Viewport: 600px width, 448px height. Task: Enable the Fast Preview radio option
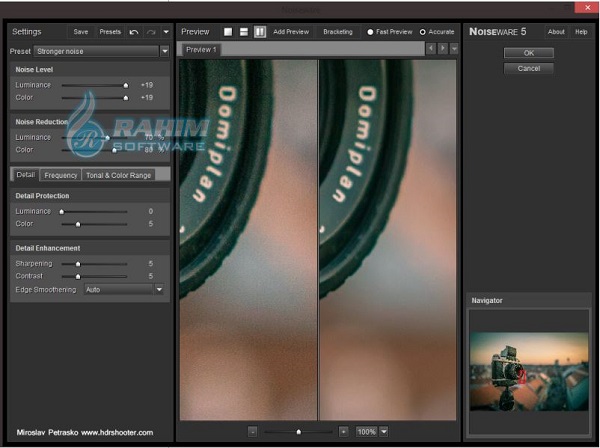[x=370, y=32]
